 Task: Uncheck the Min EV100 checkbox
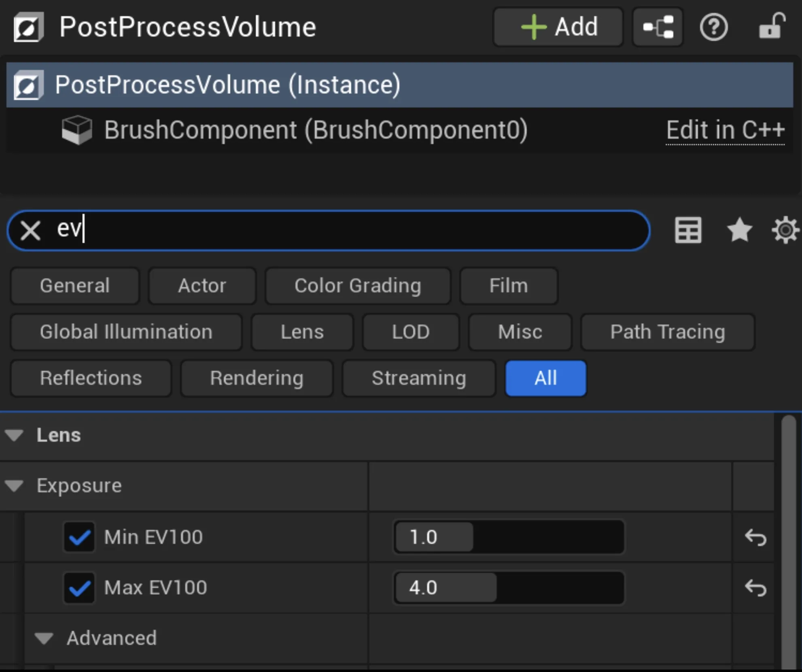79,537
